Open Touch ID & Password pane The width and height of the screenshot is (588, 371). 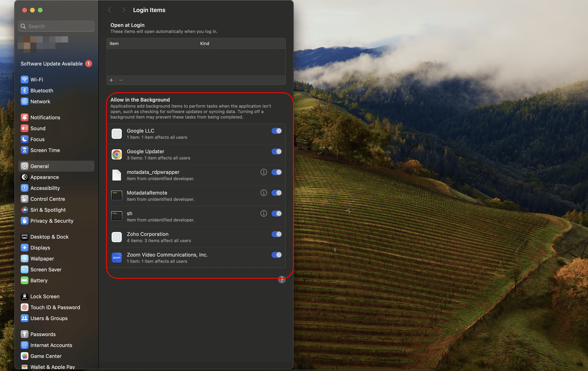pyautogui.click(x=55, y=307)
